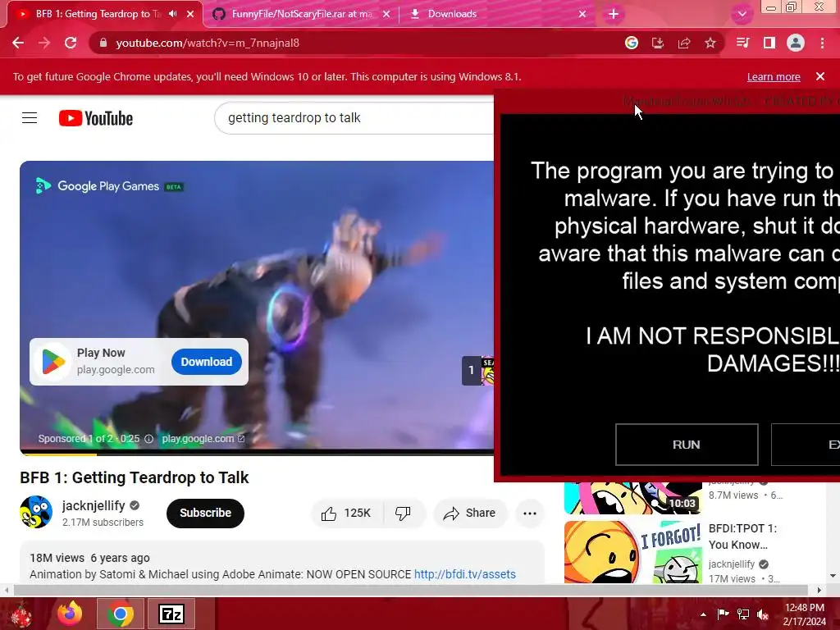Click the network tray icon
This screenshot has height=630, width=840.
(743, 614)
